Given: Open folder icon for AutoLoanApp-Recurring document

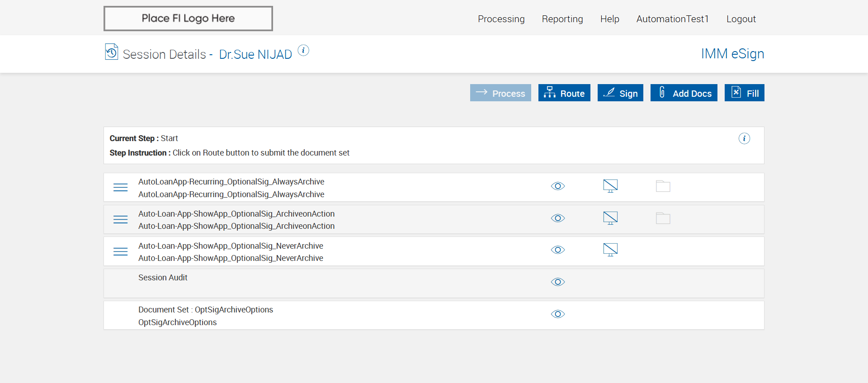Looking at the screenshot, I should (663, 186).
